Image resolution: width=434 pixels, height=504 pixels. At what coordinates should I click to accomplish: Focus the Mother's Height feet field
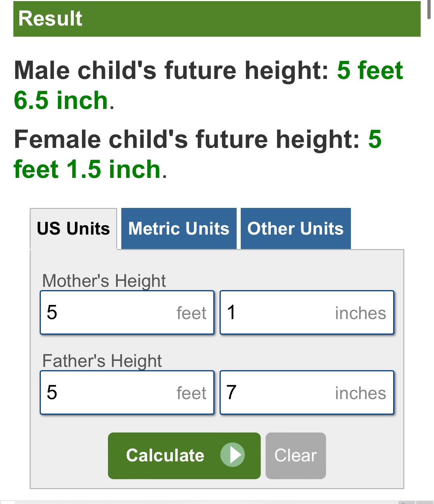point(127,312)
